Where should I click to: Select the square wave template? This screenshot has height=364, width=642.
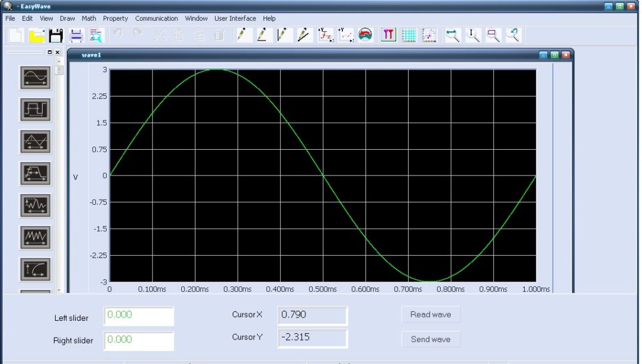[x=36, y=110]
